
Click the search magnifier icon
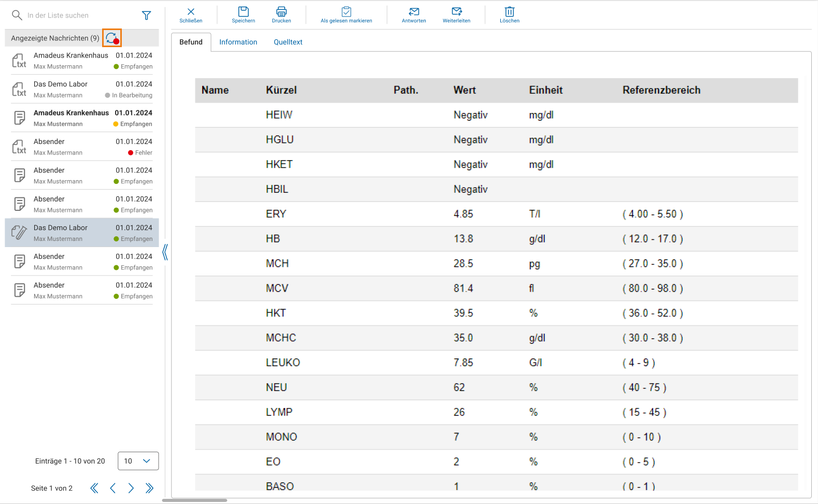(x=17, y=15)
